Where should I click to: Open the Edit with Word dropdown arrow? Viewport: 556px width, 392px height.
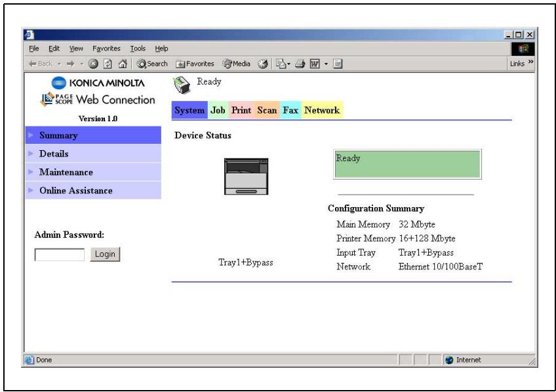(326, 64)
